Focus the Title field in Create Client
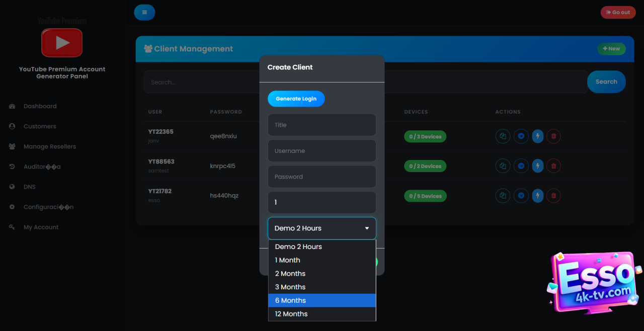 [x=322, y=125]
